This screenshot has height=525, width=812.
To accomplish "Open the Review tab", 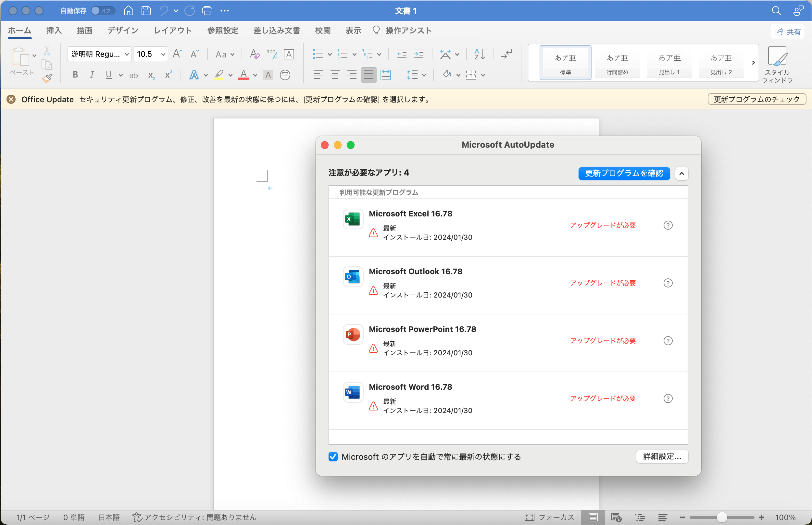I will coord(322,31).
